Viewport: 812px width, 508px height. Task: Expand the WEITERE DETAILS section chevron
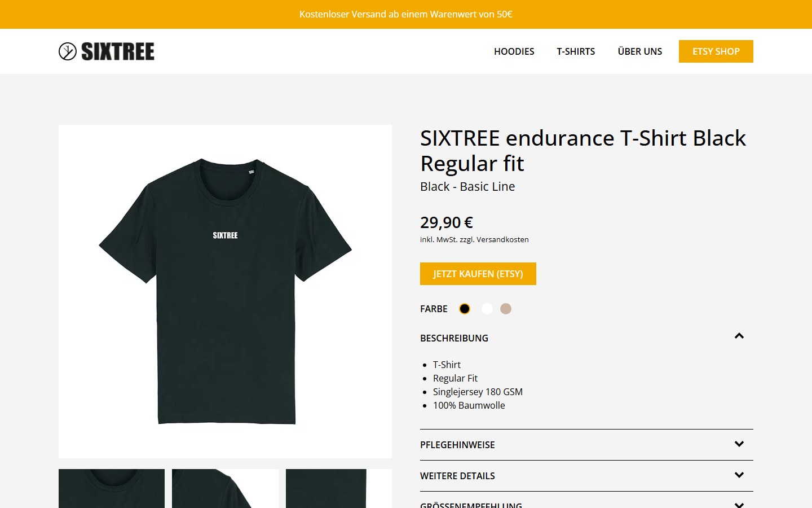739,475
